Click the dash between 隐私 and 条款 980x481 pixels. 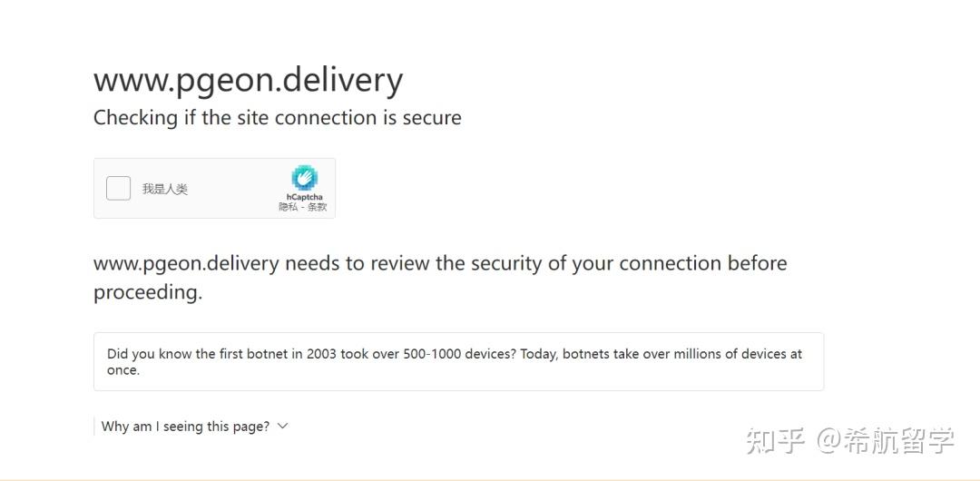[303, 207]
